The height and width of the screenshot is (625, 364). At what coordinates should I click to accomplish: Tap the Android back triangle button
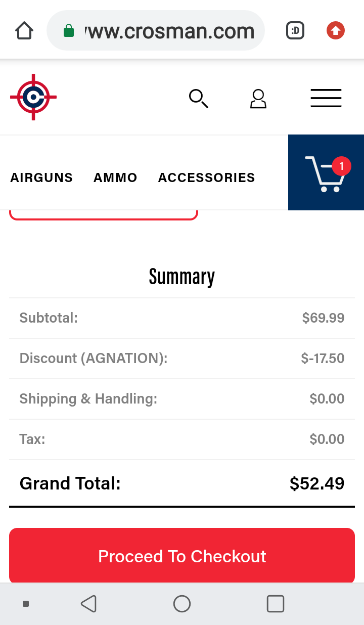(x=88, y=603)
